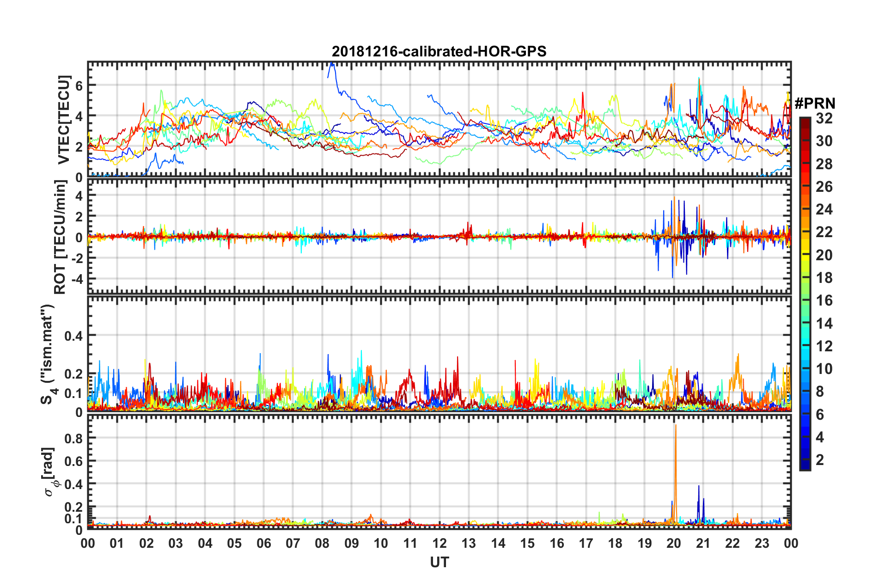Viewport: 879px width, 588px height.
Task: Select colorbar tick label "28"
Action: click(824, 164)
